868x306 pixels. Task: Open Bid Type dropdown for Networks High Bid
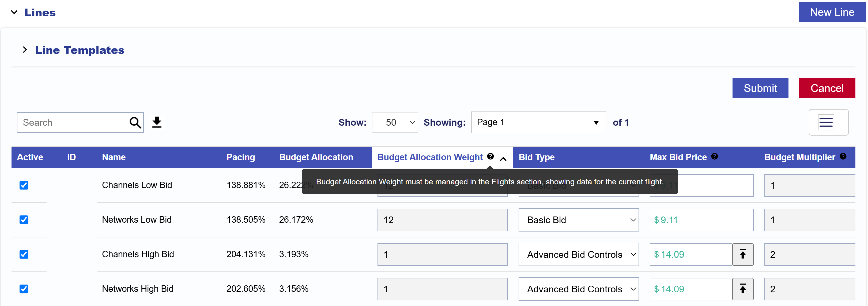pyautogui.click(x=579, y=289)
